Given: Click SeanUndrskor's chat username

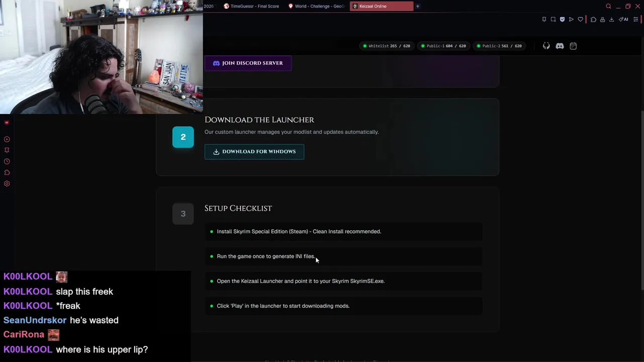Looking at the screenshot, I should tap(35, 320).
